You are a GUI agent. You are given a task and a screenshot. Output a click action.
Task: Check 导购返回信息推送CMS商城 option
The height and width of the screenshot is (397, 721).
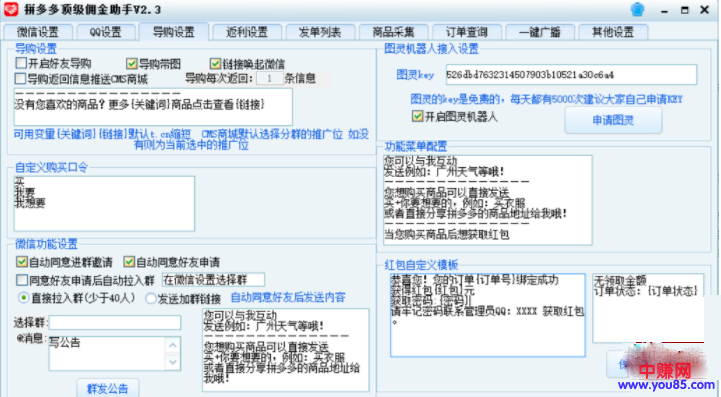[x=20, y=79]
